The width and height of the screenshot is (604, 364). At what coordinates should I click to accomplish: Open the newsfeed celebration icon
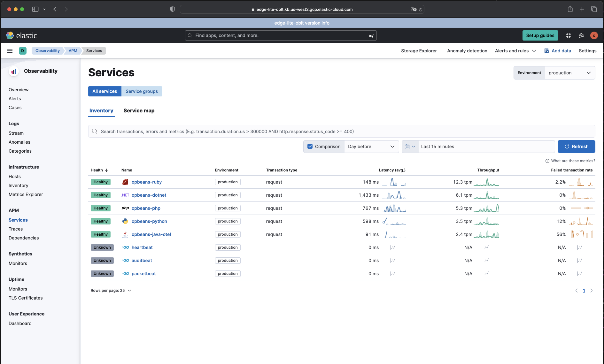tap(581, 35)
